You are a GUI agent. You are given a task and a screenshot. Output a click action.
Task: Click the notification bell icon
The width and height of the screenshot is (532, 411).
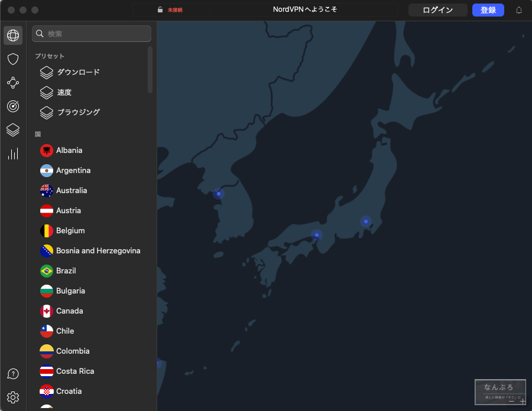519,10
